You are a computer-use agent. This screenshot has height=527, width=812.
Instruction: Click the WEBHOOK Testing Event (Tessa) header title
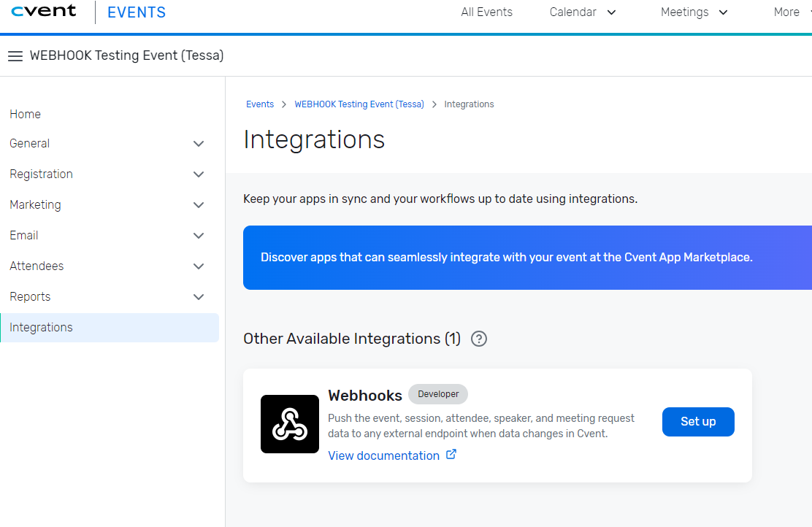(127, 55)
